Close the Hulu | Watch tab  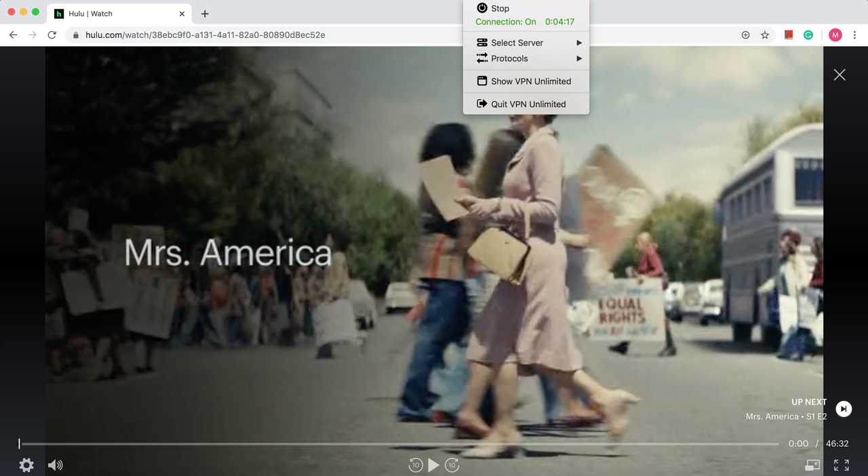point(182,14)
